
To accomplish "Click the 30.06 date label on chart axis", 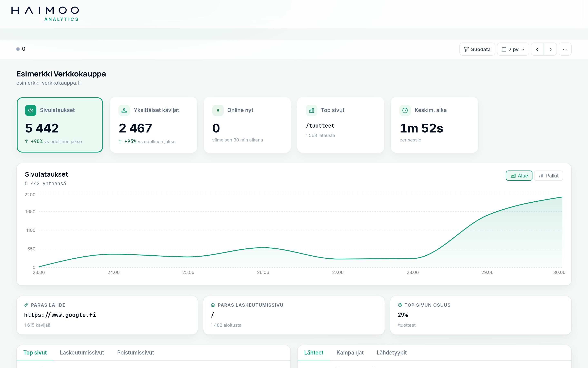I will [x=559, y=272].
